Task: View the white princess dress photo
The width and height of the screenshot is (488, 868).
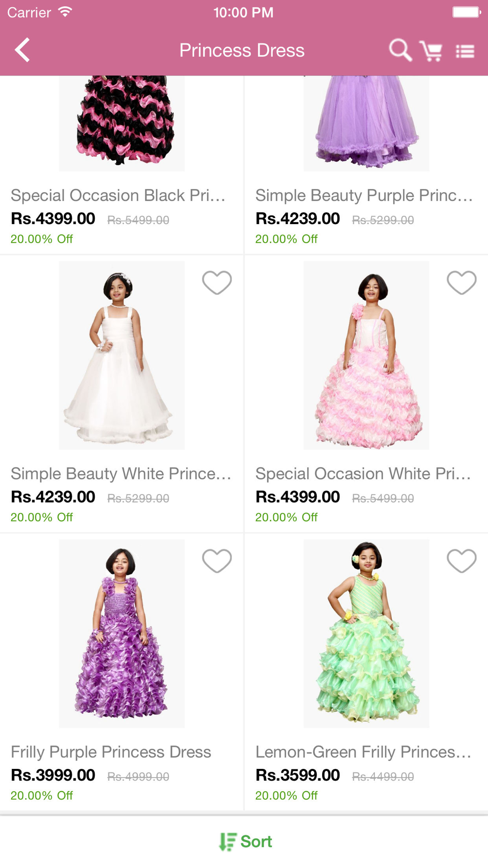Action: coord(122,355)
